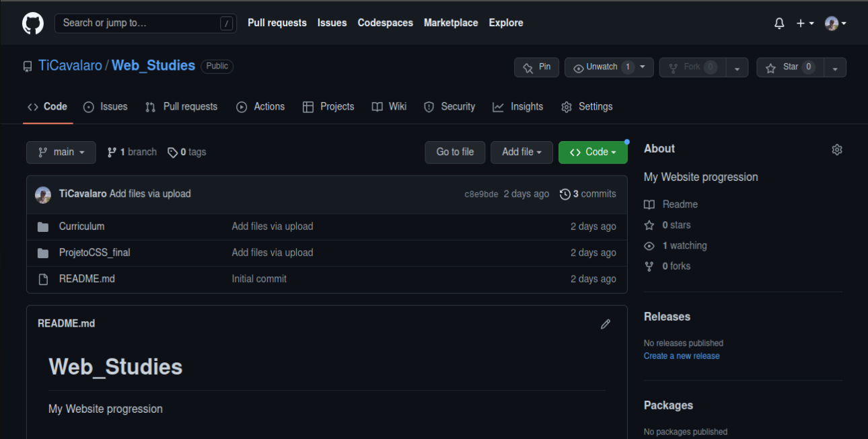Image resolution: width=868 pixels, height=439 pixels.
Task: Open the plus create-new menu
Action: [x=805, y=23]
